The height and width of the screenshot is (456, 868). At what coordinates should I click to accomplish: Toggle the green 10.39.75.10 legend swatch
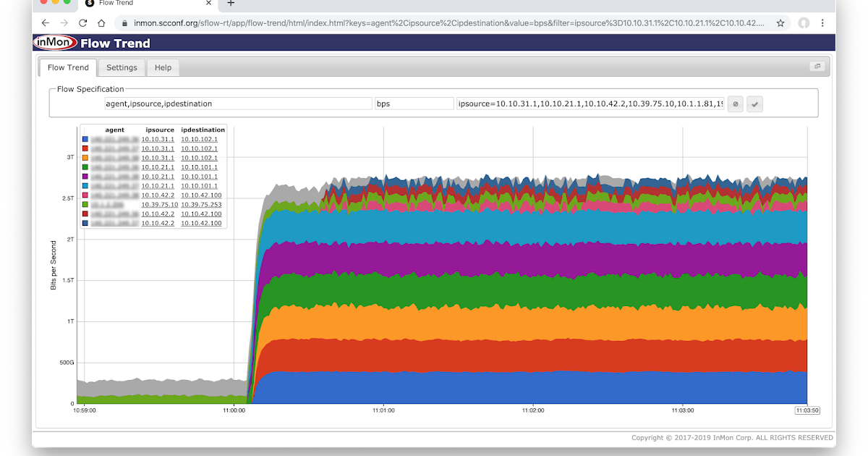coord(85,205)
